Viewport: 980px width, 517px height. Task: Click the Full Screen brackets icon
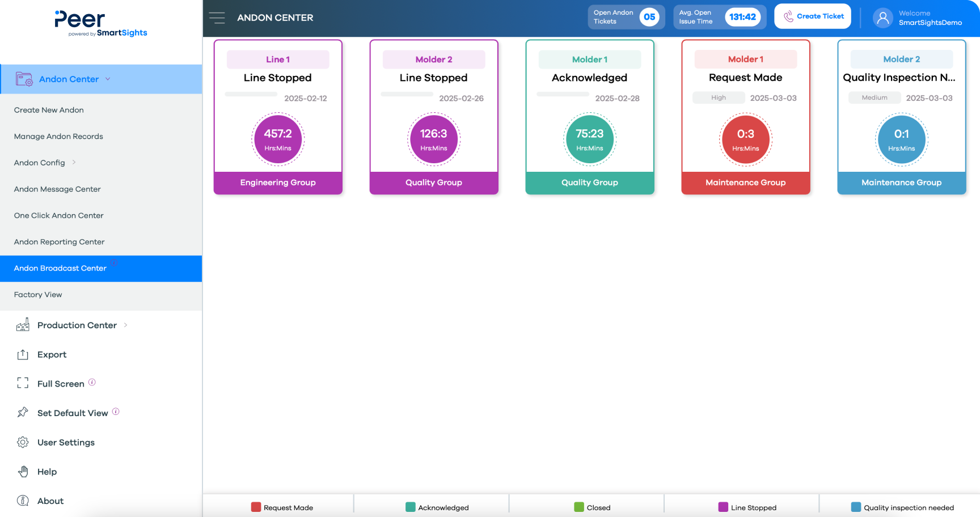tap(23, 384)
